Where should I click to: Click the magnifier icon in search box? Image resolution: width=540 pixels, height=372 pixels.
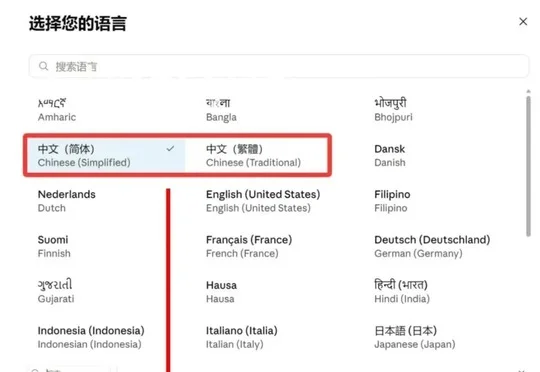coord(43,66)
